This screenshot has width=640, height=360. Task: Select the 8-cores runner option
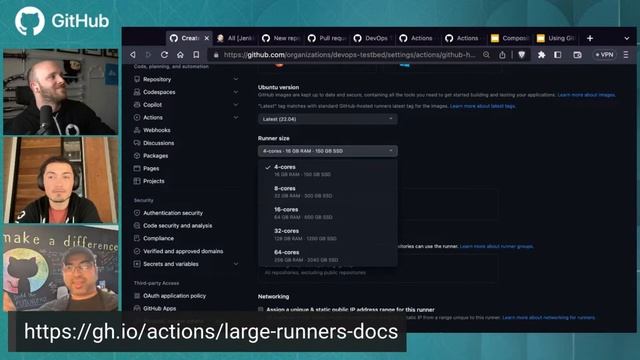click(327, 192)
